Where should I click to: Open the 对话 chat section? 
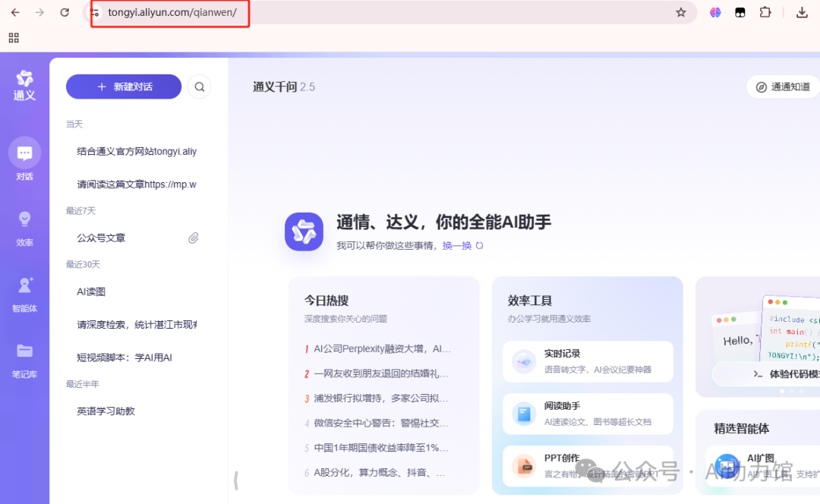point(24,159)
